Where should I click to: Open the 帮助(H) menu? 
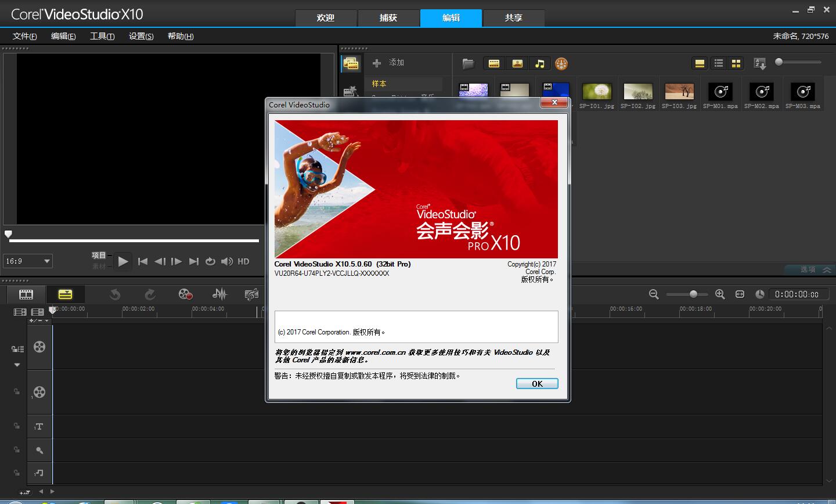click(x=181, y=36)
